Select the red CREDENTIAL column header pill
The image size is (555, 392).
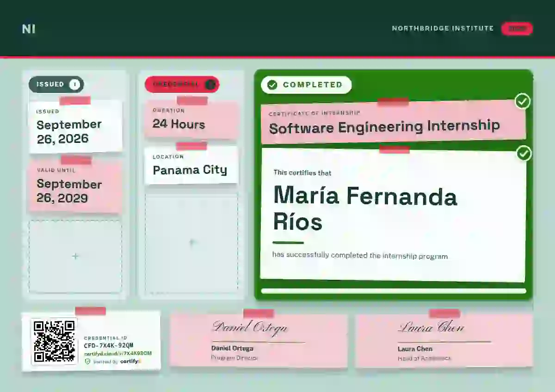click(182, 84)
